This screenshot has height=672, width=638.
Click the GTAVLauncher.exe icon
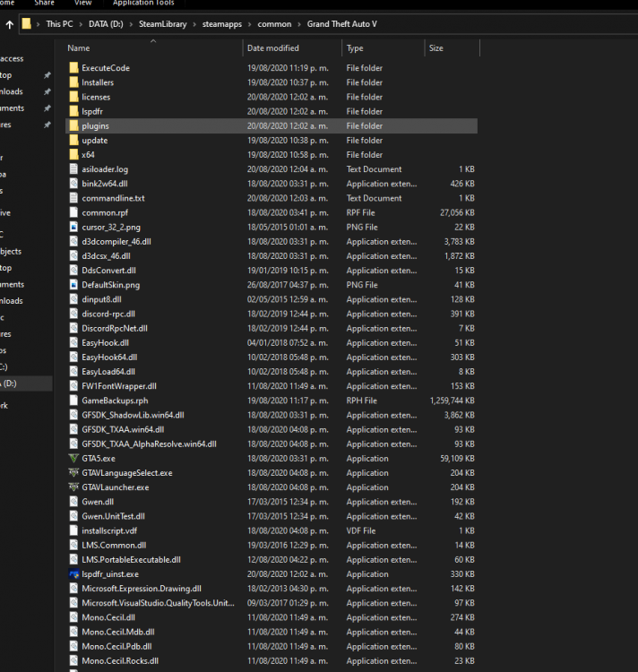coord(73,487)
